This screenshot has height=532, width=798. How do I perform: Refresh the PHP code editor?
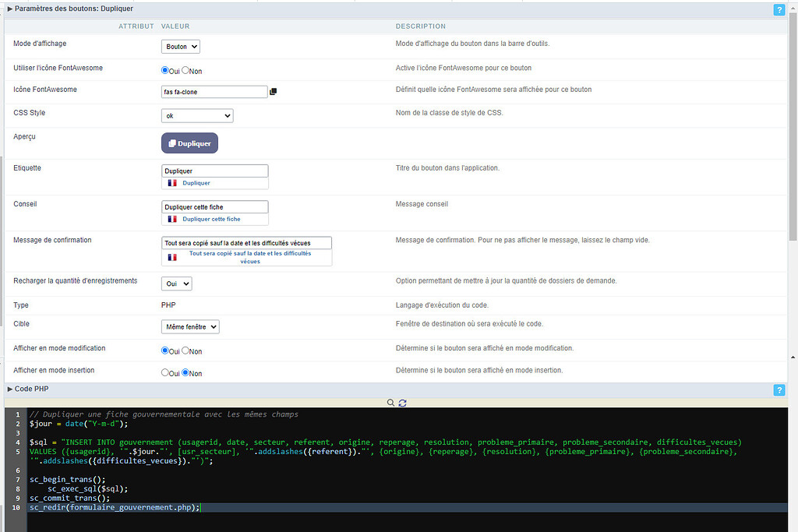402,403
